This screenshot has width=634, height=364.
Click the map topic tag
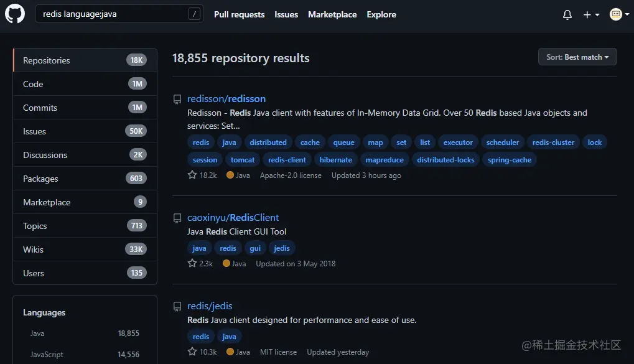375,142
